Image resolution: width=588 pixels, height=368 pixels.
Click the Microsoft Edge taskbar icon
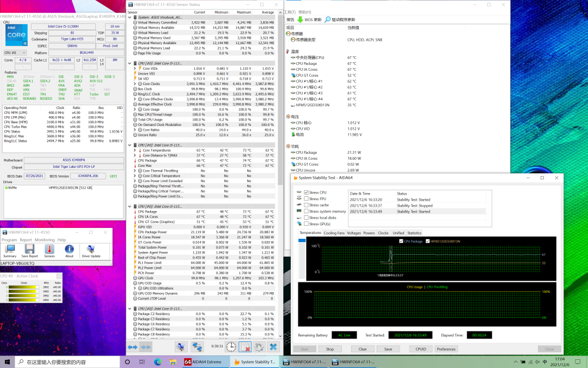tap(158, 362)
